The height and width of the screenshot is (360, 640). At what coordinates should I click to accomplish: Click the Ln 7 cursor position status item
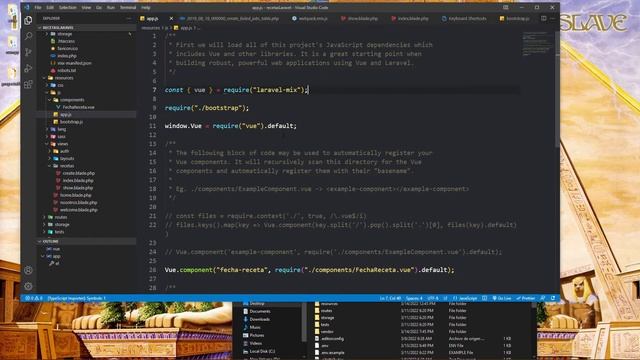[x=391, y=298]
